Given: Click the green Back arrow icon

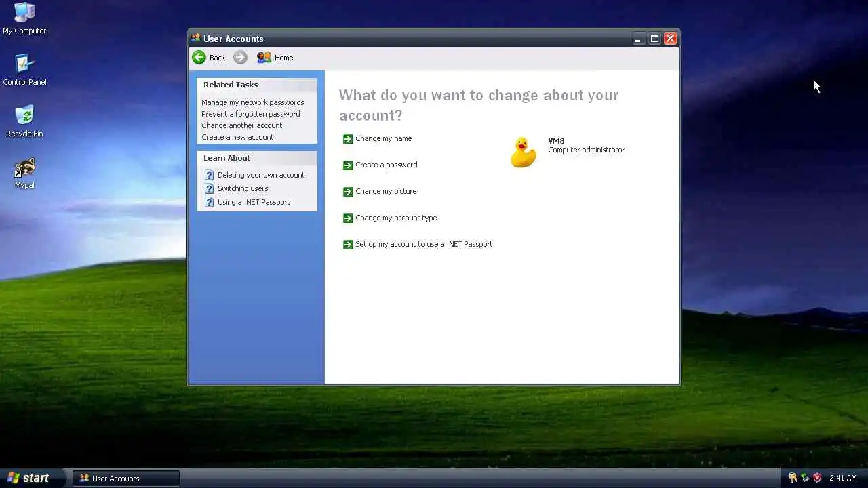Looking at the screenshot, I should (x=199, y=58).
